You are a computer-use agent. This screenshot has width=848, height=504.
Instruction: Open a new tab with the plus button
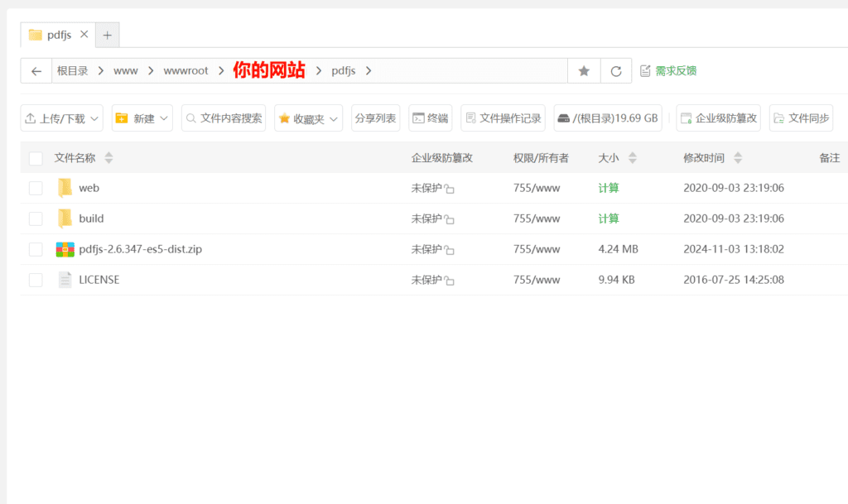(x=107, y=35)
